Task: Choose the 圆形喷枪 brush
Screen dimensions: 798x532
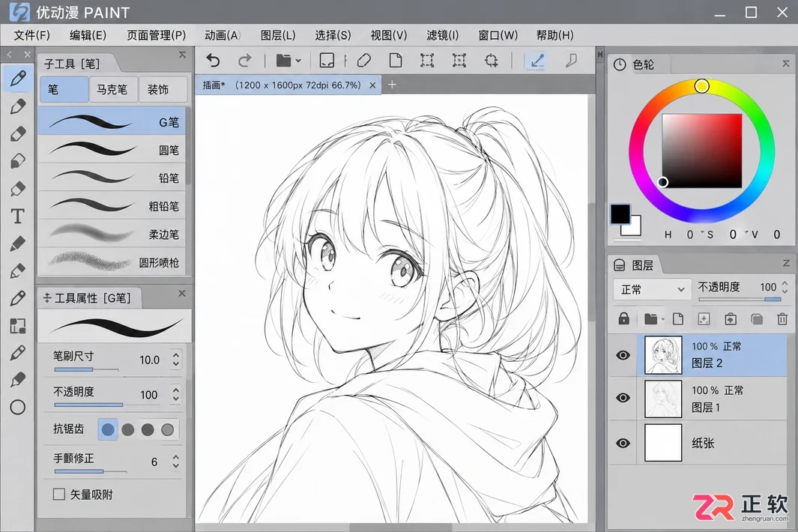Action: click(112, 262)
